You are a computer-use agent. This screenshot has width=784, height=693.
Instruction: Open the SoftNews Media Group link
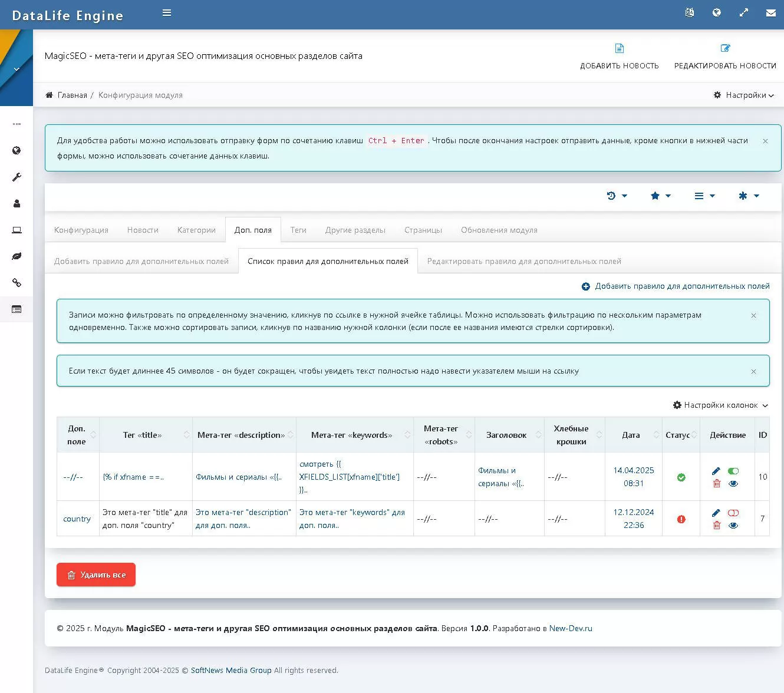pyautogui.click(x=231, y=670)
